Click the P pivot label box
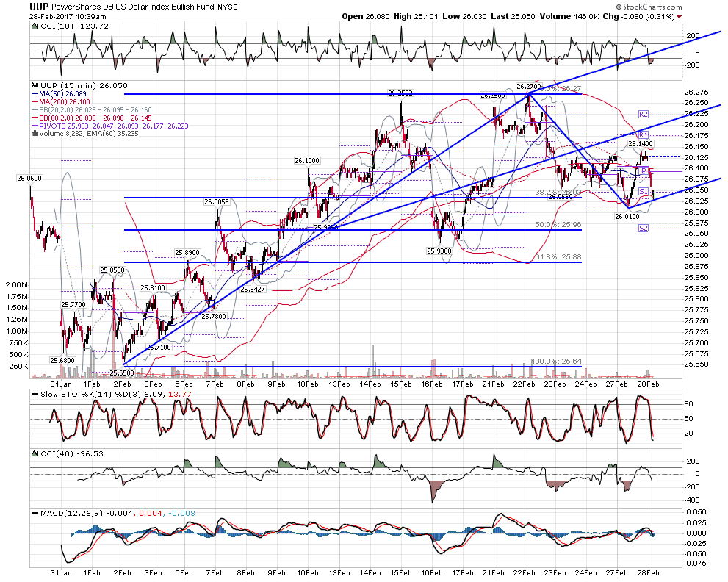 644,171
